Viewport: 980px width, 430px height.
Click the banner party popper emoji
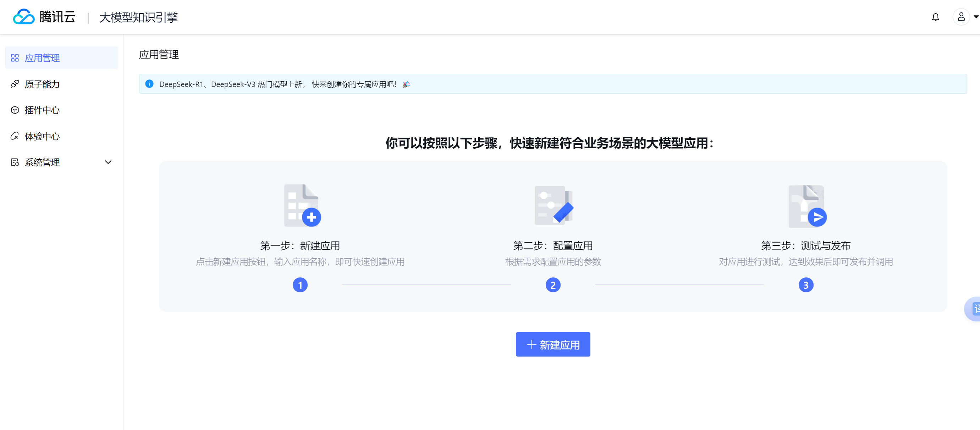(406, 84)
